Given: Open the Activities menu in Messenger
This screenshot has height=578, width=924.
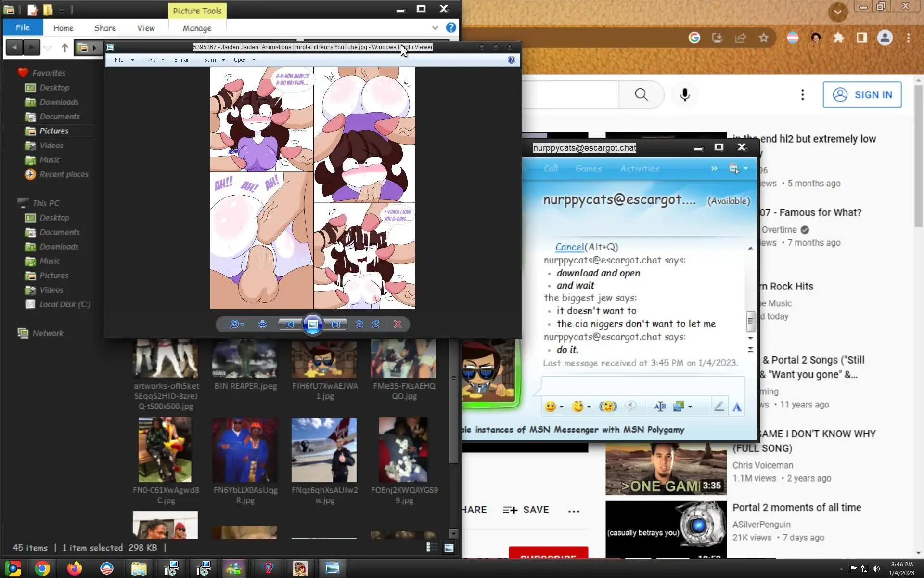Looking at the screenshot, I should click(639, 169).
